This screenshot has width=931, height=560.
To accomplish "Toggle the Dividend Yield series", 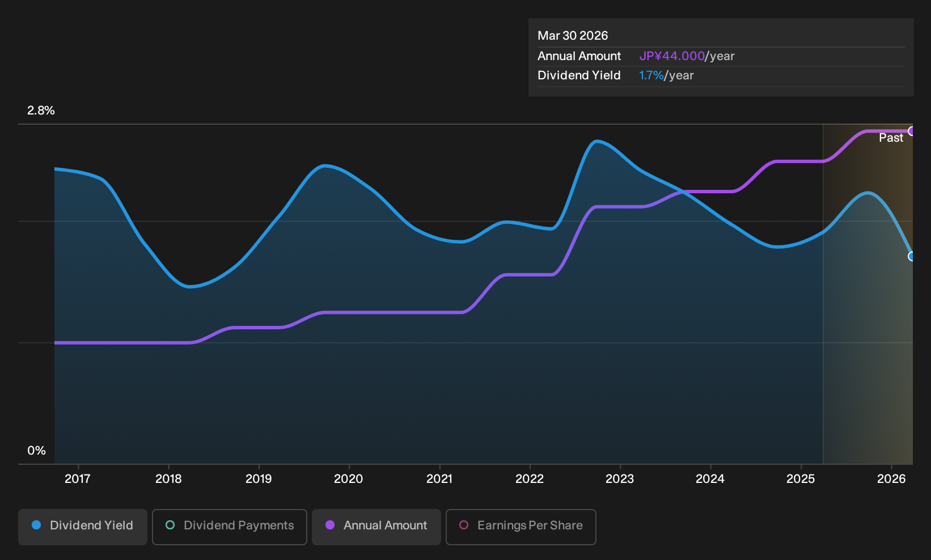I will (83, 527).
